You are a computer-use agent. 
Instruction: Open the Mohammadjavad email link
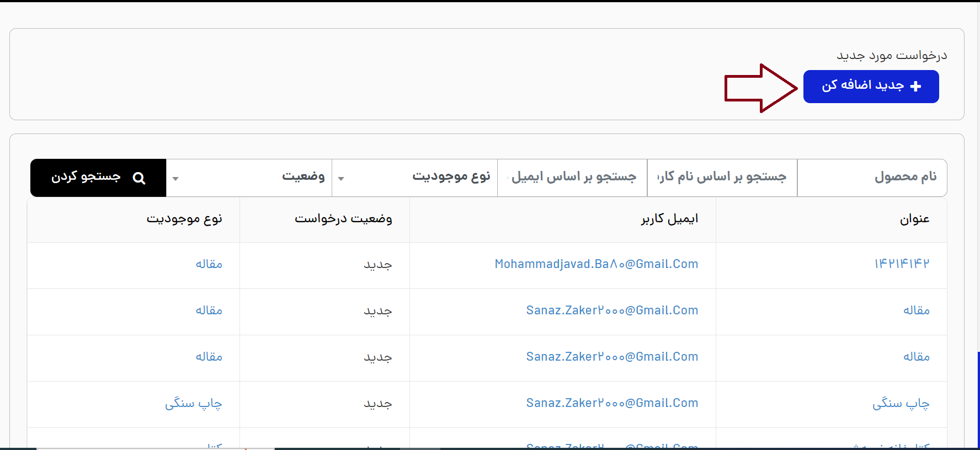596,264
